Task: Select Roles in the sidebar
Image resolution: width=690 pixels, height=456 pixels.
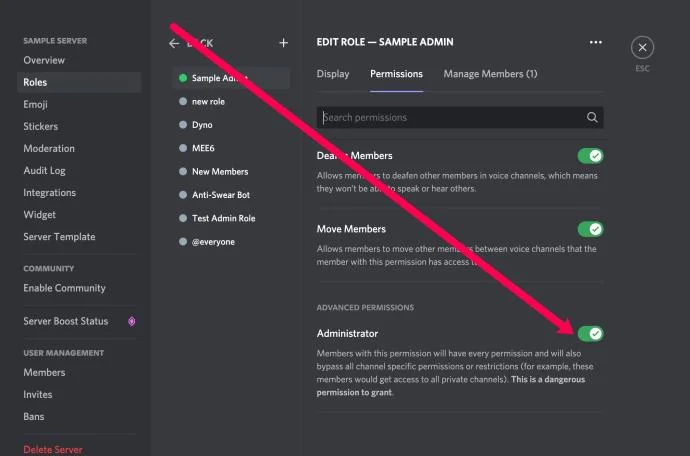Action: [x=79, y=82]
